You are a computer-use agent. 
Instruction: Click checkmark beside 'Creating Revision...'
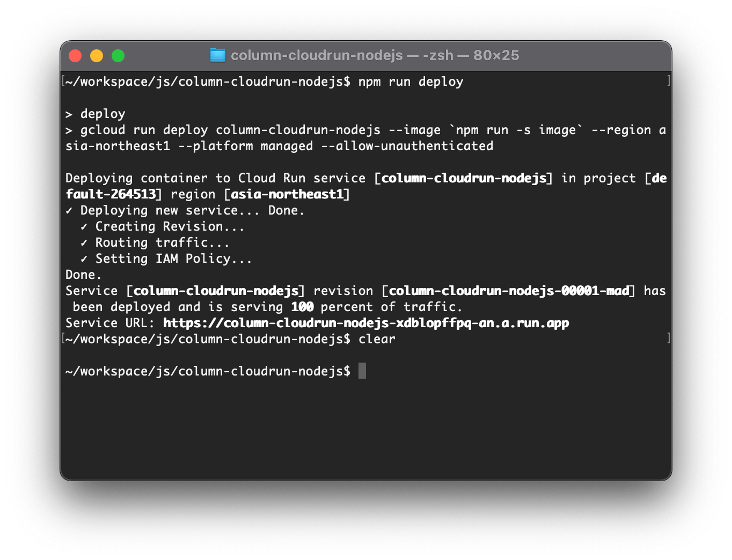[x=84, y=226]
